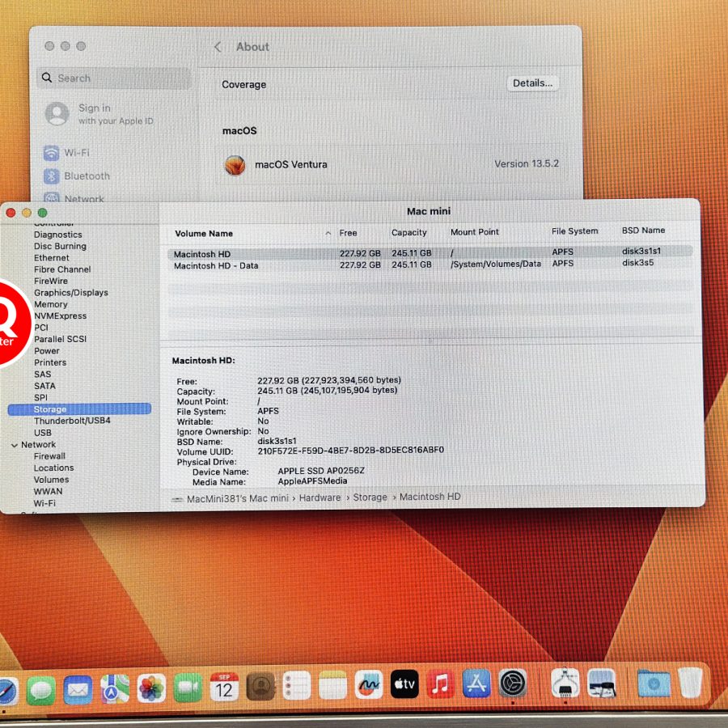Open the App Store in Dock
The image size is (728, 728).
476,683
